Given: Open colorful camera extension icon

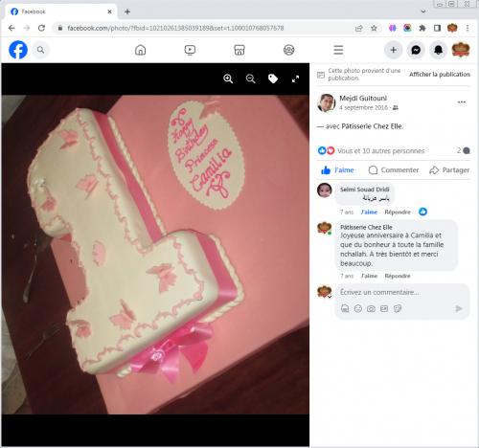Looking at the screenshot, I should coord(407,28).
